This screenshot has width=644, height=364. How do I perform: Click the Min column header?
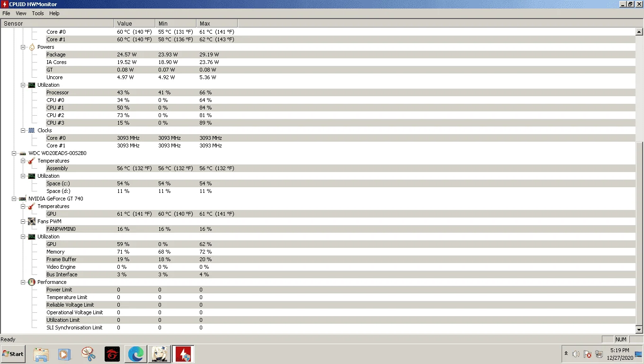coord(176,23)
